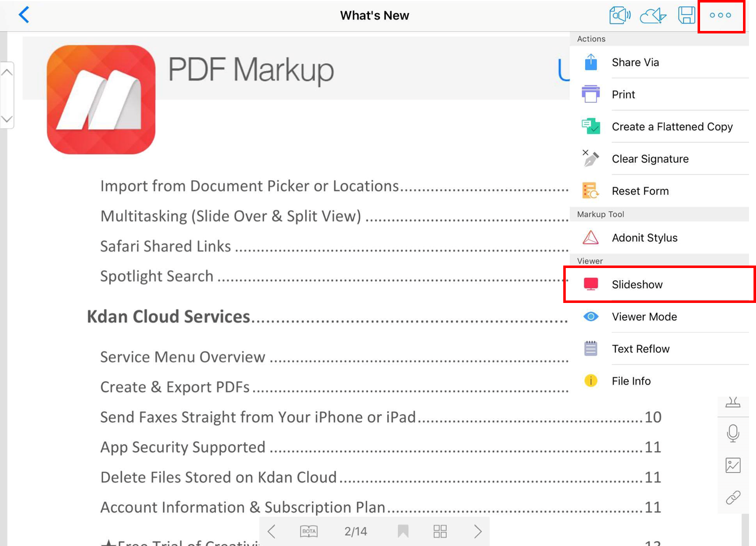Image resolution: width=756 pixels, height=546 pixels.
Task: Open the three-dot more options menu
Action: point(721,15)
